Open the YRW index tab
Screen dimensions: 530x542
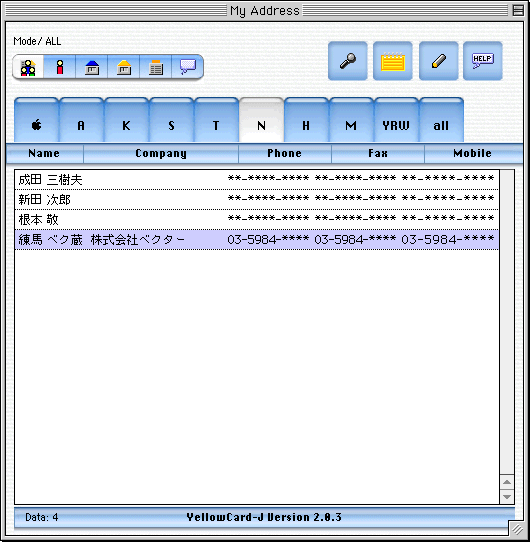tap(396, 120)
